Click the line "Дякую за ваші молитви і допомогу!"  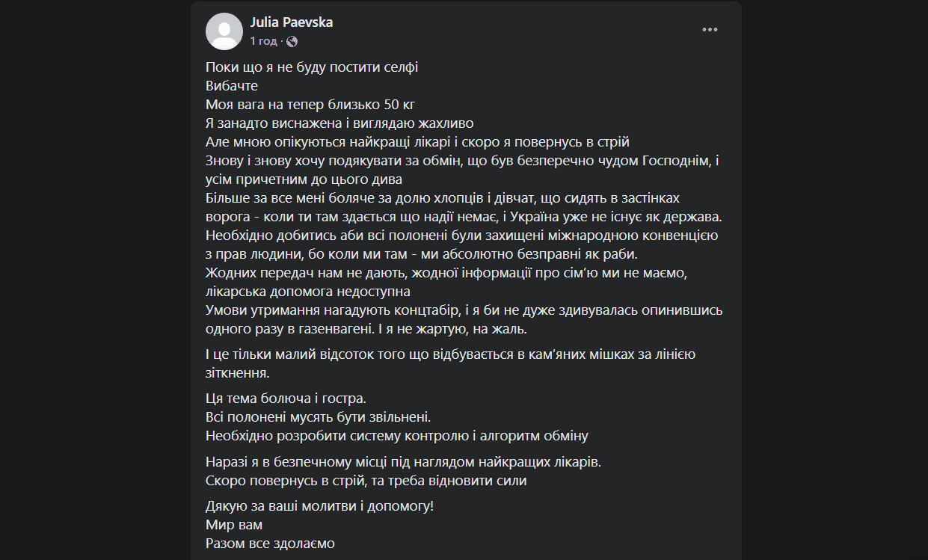click(319, 506)
